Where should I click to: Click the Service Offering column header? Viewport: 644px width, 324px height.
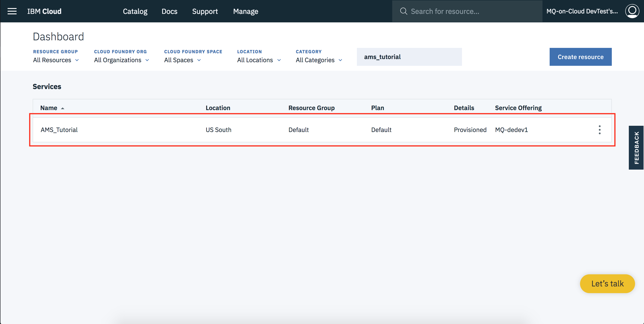tap(518, 108)
